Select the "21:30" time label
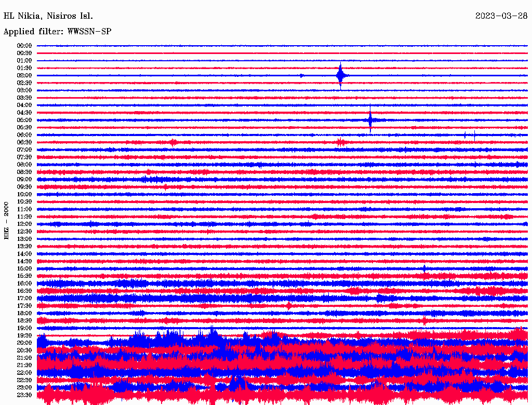 (24, 366)
